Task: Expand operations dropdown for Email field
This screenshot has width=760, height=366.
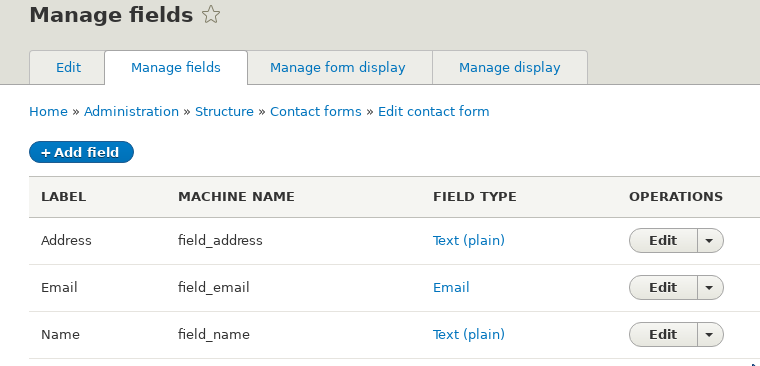Action: pos(710,287)
